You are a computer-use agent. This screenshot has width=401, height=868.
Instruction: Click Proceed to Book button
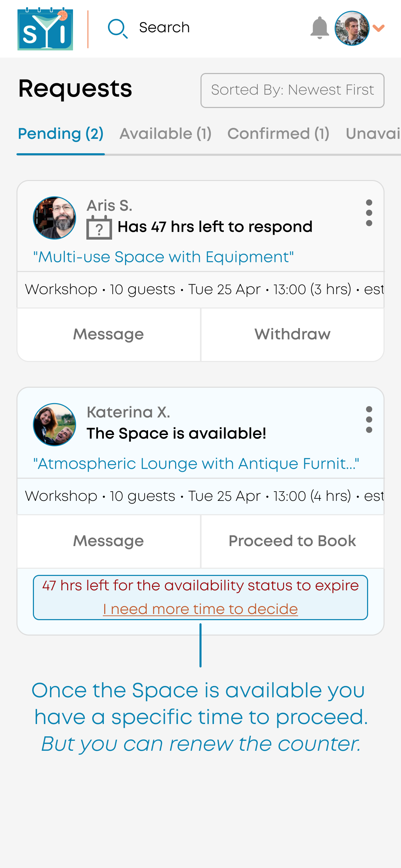click(x=292, y=541)
